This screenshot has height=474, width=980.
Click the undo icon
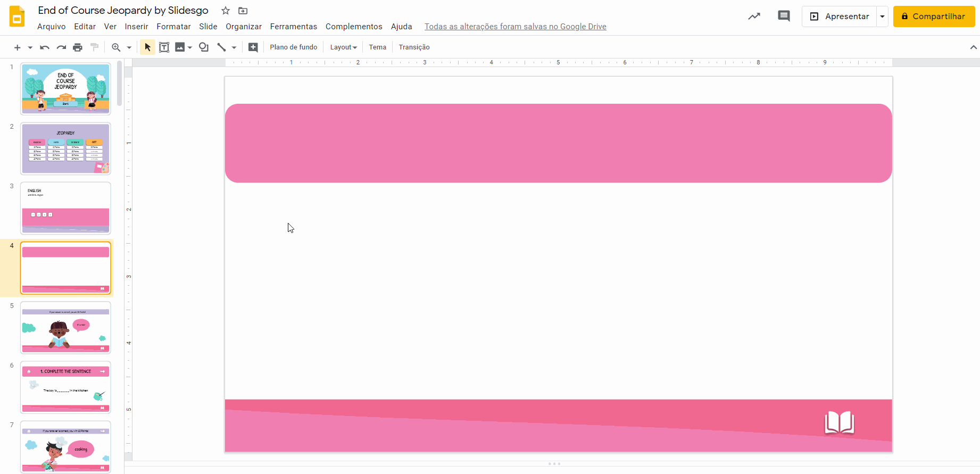point(45,47)
